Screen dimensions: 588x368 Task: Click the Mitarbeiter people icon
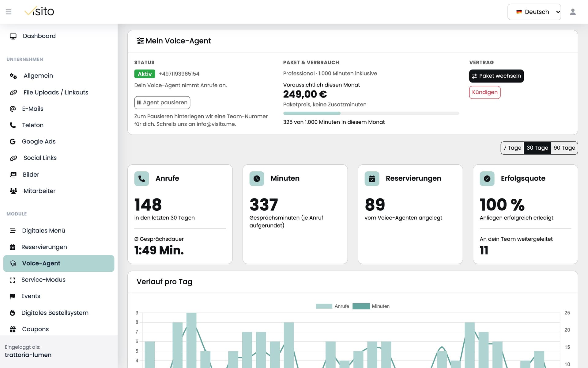pos(13,191)
